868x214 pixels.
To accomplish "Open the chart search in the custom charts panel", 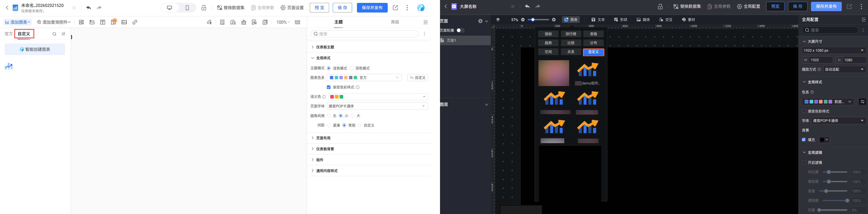I will (x=54, y=34).
